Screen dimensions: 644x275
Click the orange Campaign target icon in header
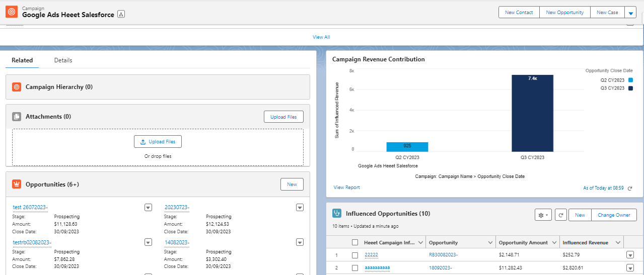[12, 12]
